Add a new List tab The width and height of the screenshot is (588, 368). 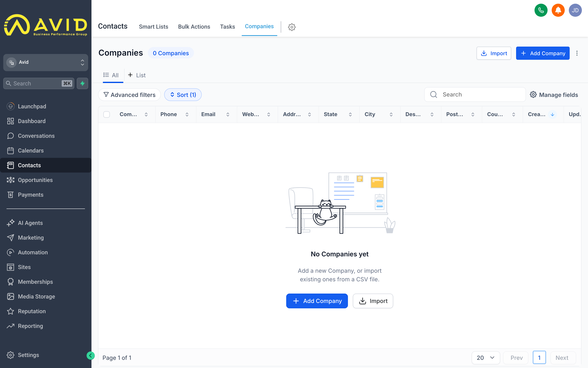(x=137, y=75)
